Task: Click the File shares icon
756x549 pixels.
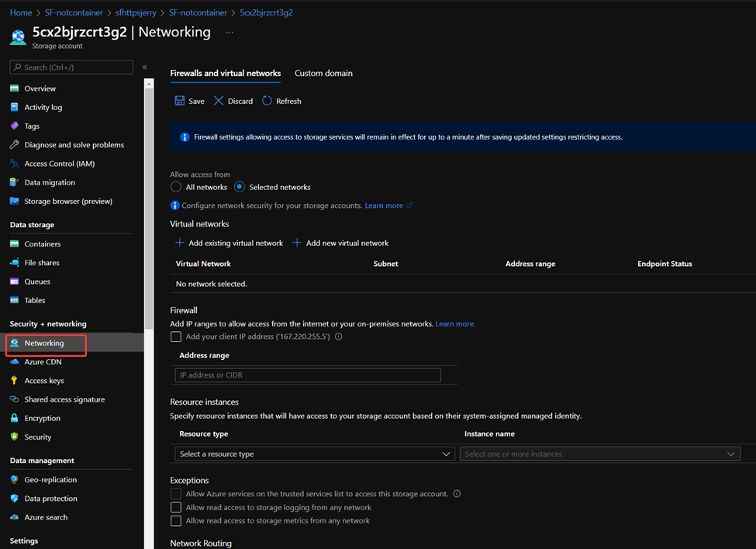Action: pyautogui.click(x=15, y=263)
